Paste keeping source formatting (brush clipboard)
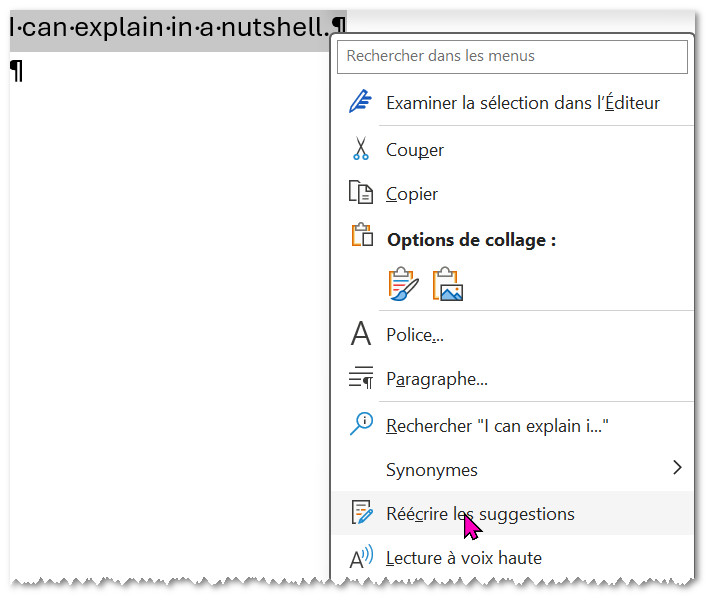The image size is (706, 602). pyautogui.click(x=403, y=284)
